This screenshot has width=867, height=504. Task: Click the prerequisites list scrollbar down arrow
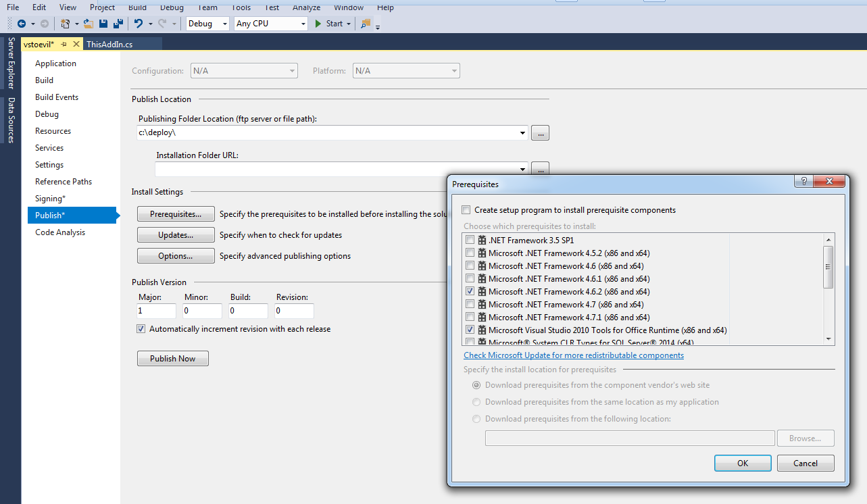(x=828, y=339)
